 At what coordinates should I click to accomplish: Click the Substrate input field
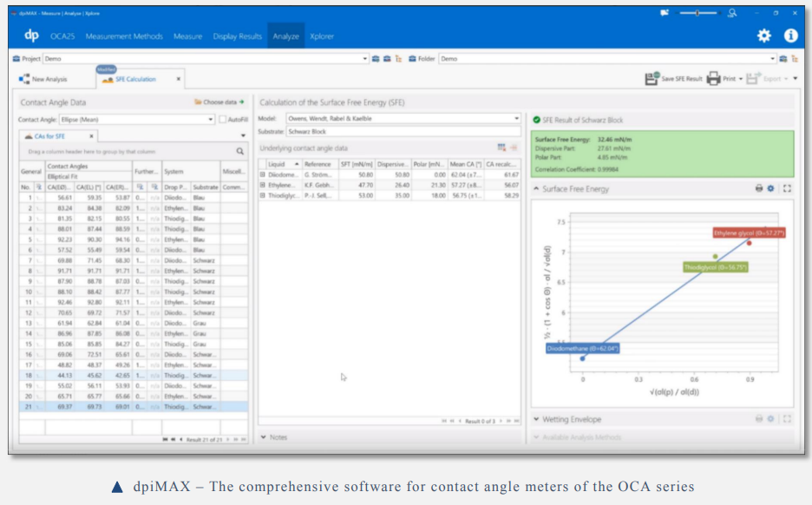tap(403, 132)
